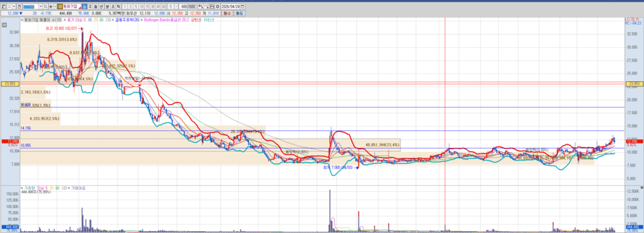Screen dimensions: 644x233
Task: Click the 20 moving average legend value
Action: click(x=96, y=20)
